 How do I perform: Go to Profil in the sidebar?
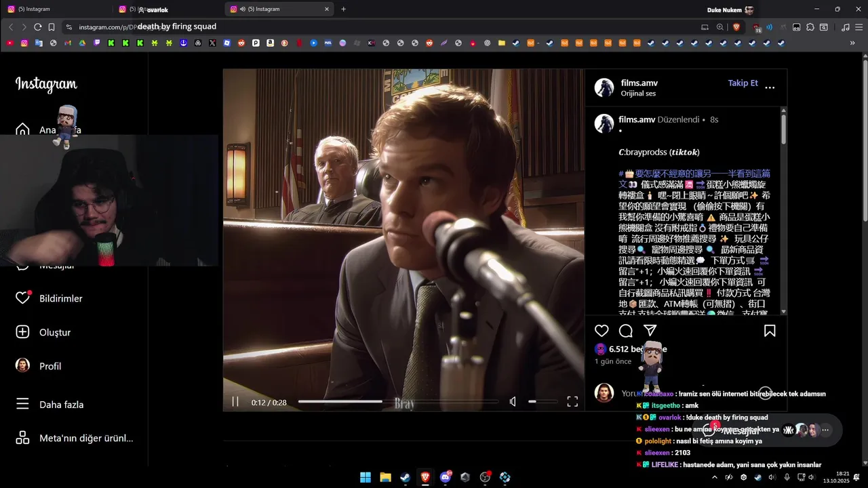[38, 366]
